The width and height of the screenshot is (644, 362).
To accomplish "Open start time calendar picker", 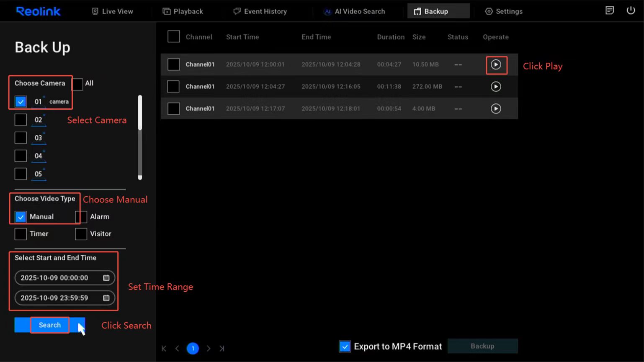I will pos(106,278).
